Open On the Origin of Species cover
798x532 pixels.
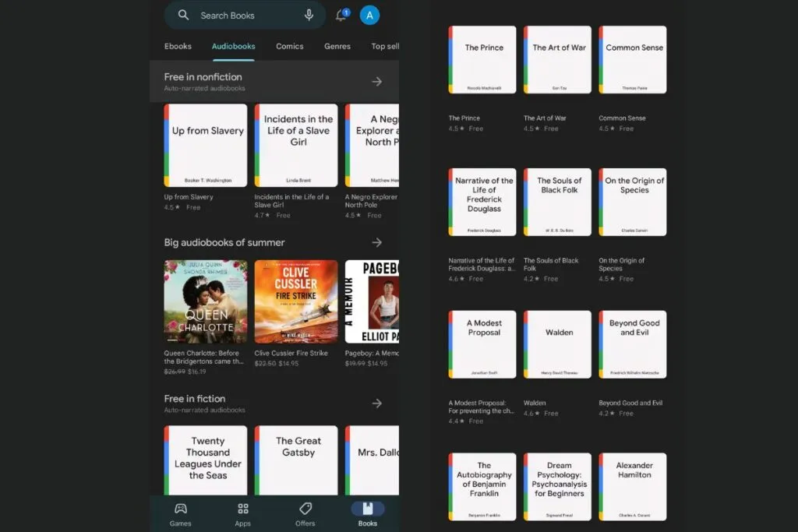click(x=633, y=202)
